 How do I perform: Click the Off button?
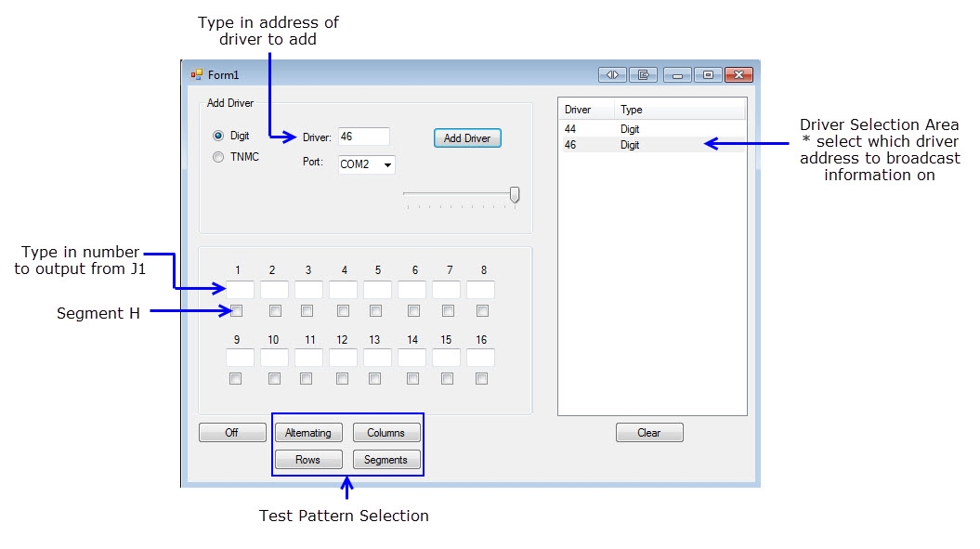pyautogui.click(x=232, y=433)
